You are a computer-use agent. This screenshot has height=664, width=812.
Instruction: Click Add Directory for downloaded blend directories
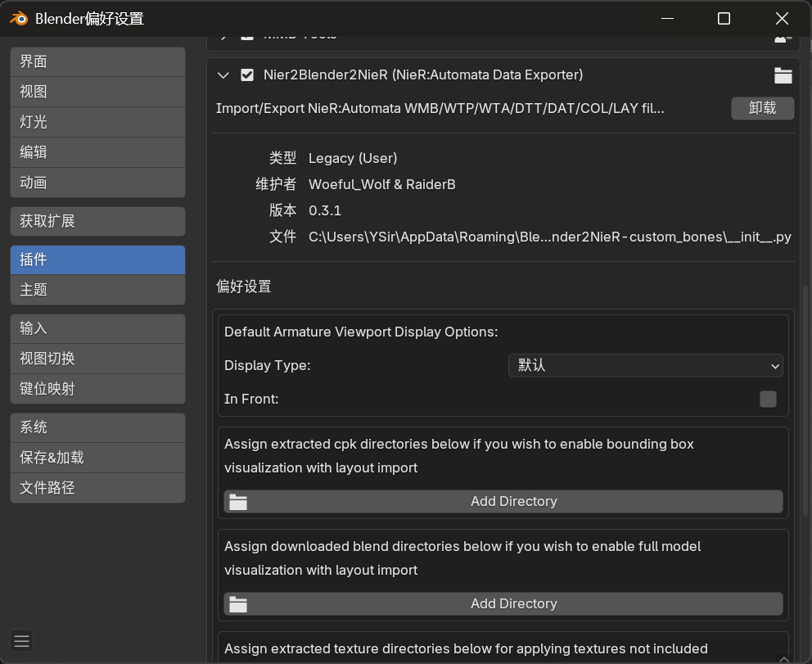coord(514,604)
